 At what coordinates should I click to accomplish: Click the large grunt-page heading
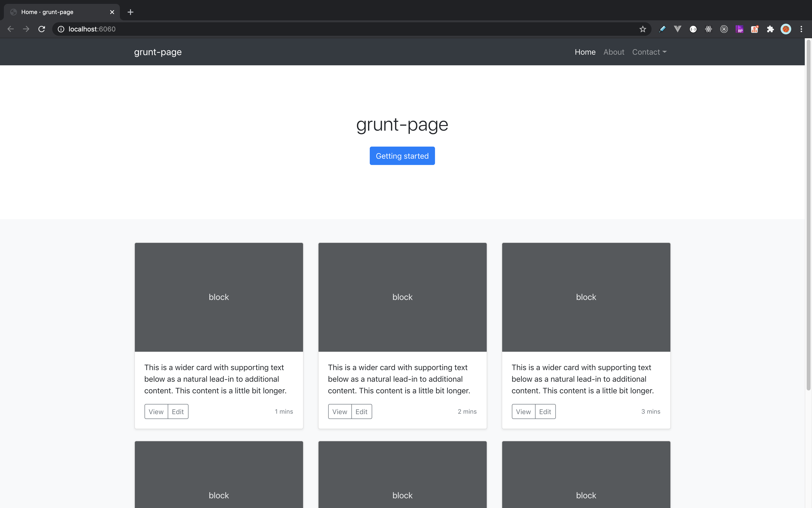click(x=402, y=125)
